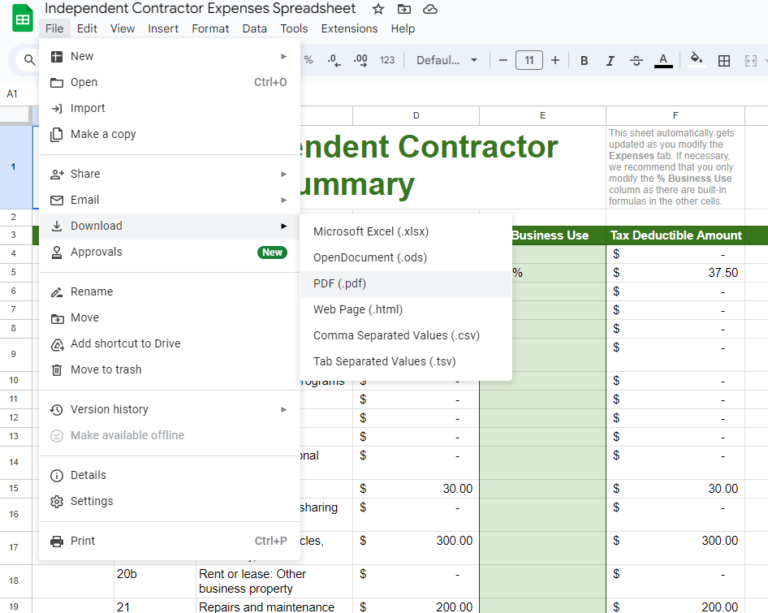The width and height of the screenshot is (768, 613).
Task: Open the 123 more formats menu
Action: tap(387, 60)
